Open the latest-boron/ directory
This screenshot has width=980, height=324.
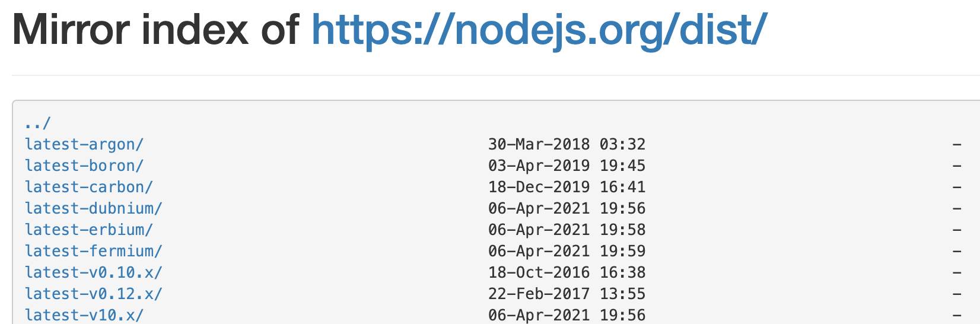click(x=84, y=166)
